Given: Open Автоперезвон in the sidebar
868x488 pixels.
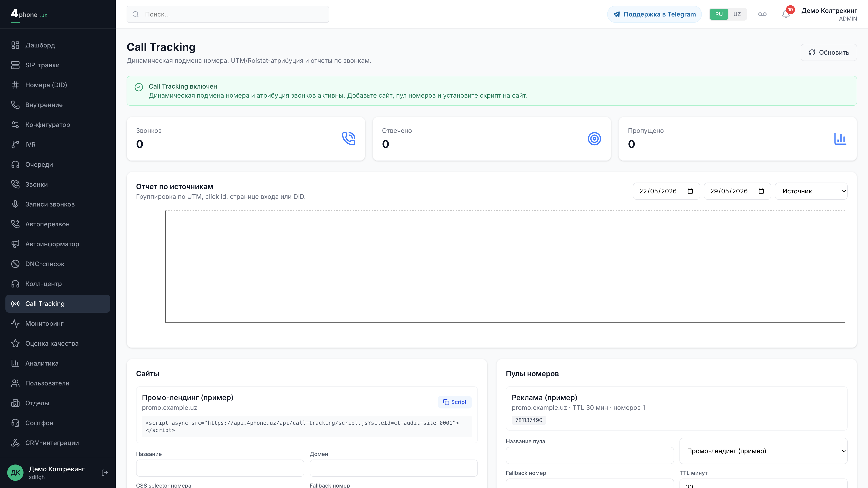Looking at the screenshot, I should [58, 224].
